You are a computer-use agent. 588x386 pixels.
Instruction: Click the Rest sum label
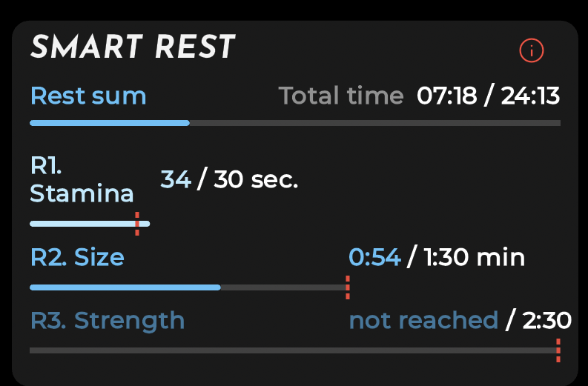coord(88,96)
